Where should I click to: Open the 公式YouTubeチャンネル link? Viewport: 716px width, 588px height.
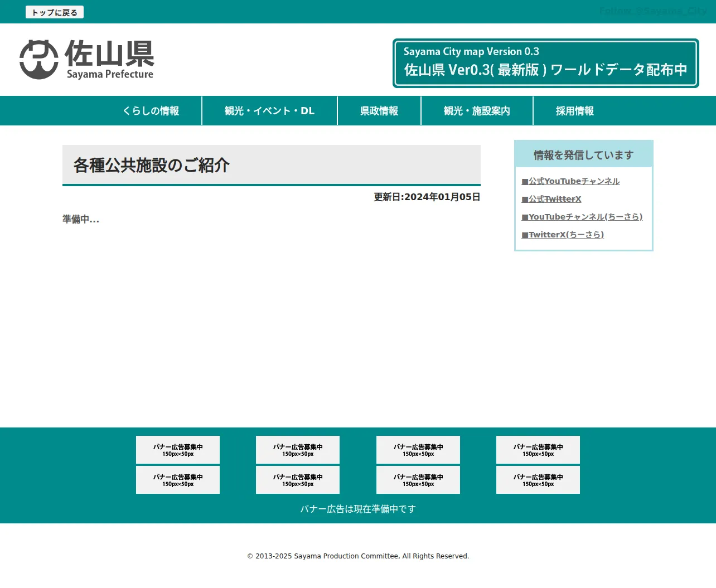(x=570, y=181)
